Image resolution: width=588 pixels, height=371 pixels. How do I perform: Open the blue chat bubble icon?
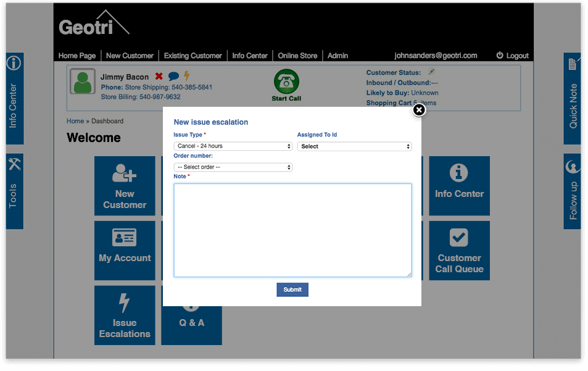tap(173, 76)
